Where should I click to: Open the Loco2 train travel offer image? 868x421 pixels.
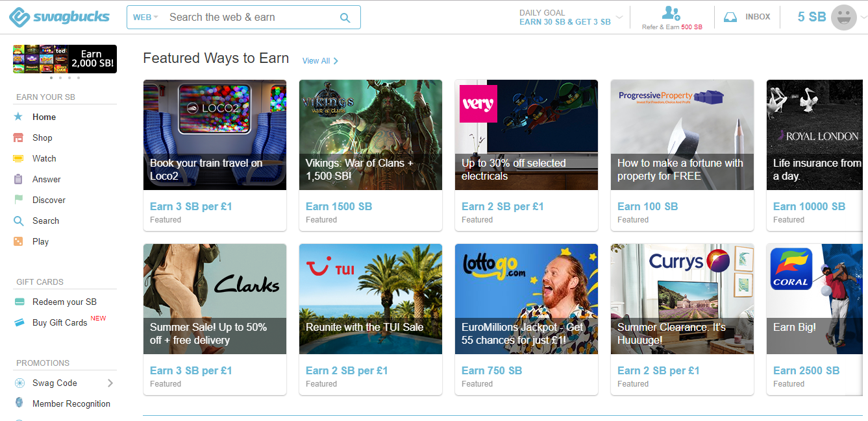click(215, 135)
